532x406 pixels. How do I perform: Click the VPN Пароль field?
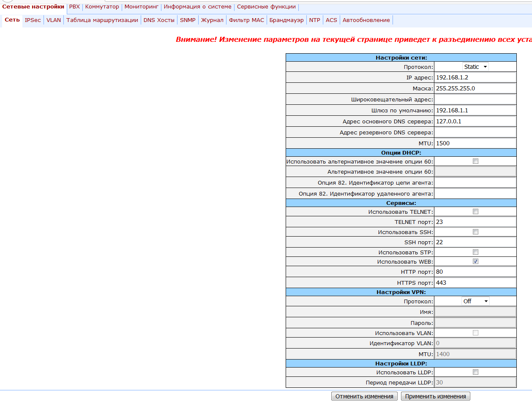tap(475, 323)
